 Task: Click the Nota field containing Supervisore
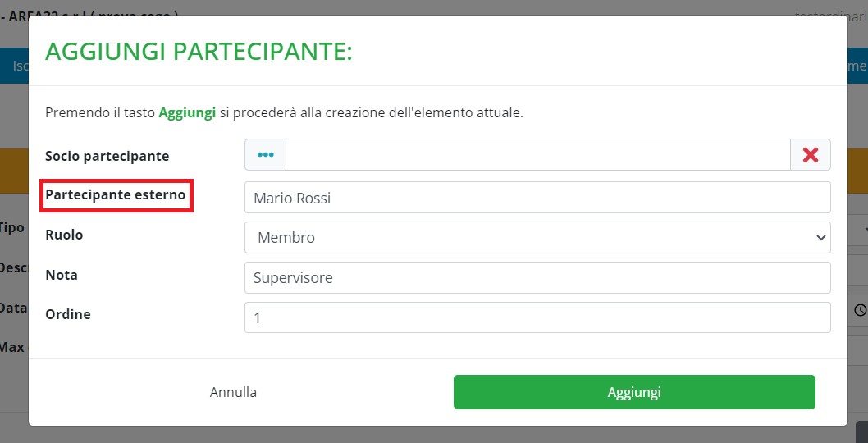click(x=537, y=278)
